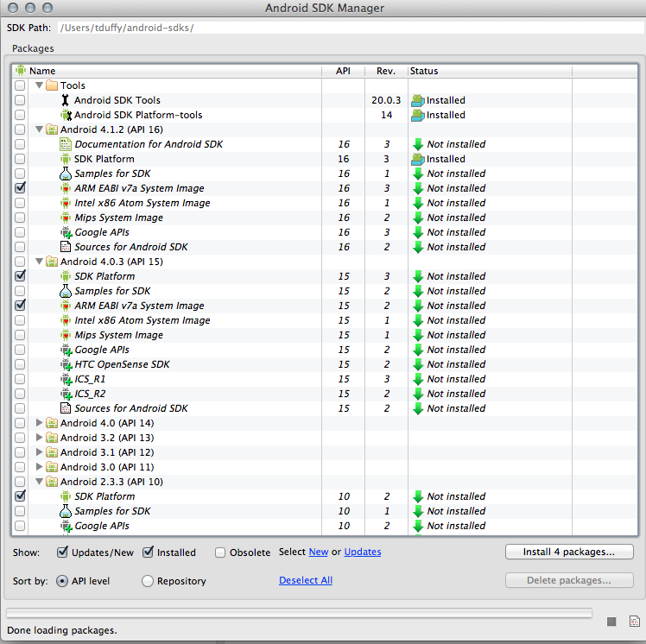Click the API 16 Sources for Android SDK icon
This screenshot has height=644, width=646.
[66, 247]
